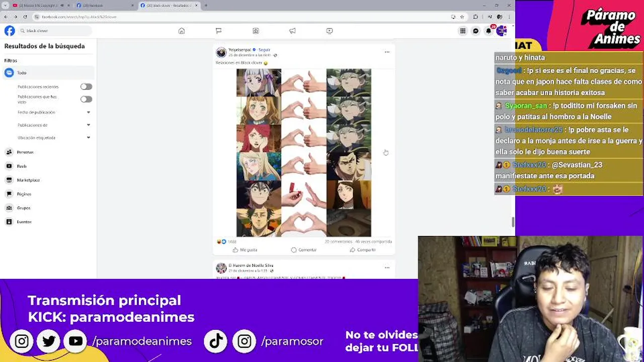Open the Chrome three-dot menu
This screenshot has width=644, height=362.
pyautogui.click(x=510, y=17)
